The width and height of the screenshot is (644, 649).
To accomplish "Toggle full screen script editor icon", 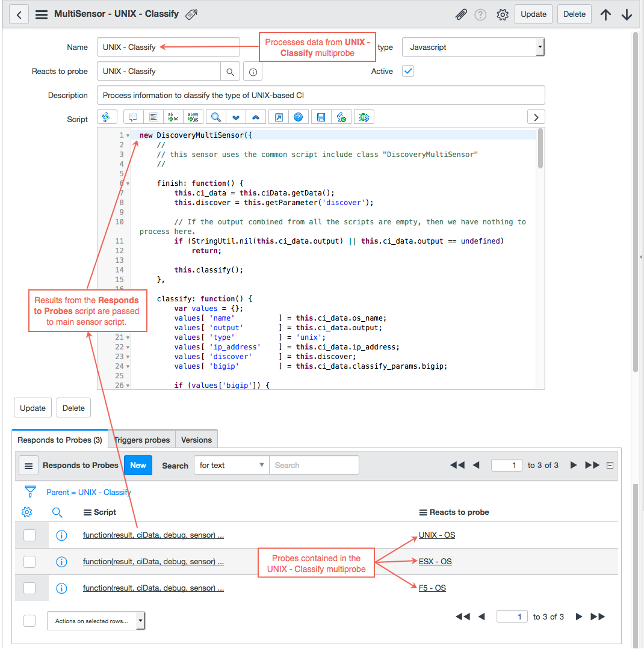I will point(279,117).
